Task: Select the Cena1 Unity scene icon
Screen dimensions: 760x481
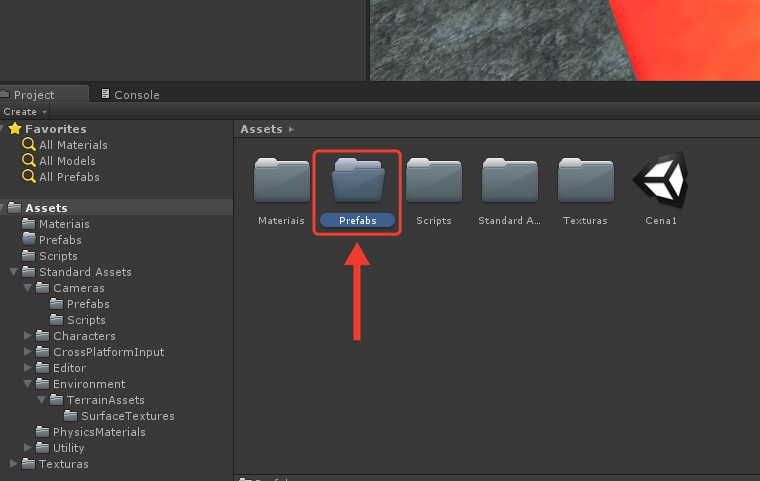Action: click(661, 180)
